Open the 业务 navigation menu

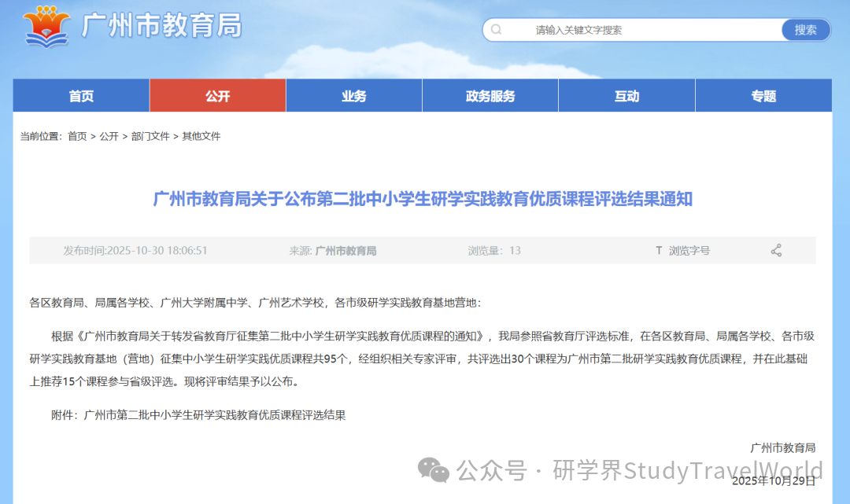pos(353,95)
